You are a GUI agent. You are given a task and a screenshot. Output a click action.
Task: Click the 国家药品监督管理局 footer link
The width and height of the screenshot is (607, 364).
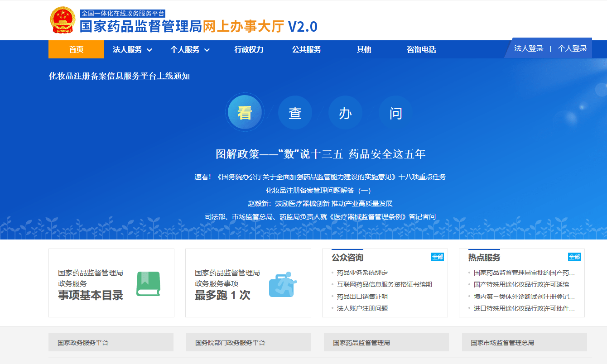[386, 342]
